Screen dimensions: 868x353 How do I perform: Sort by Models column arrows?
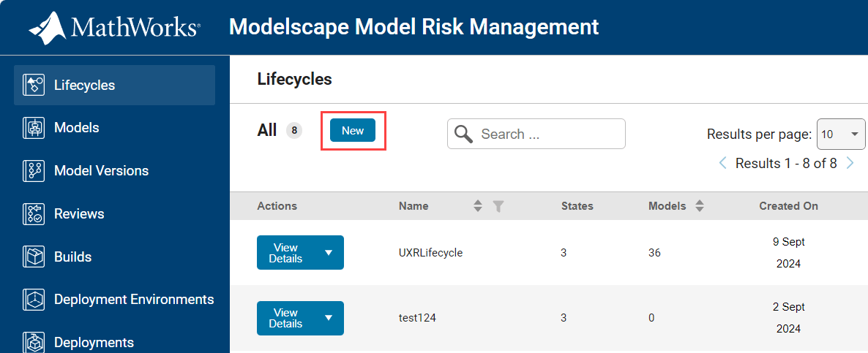[699, 206]
